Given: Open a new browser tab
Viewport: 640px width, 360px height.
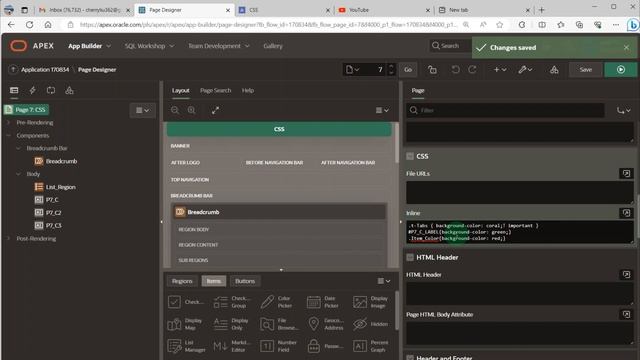Looking at the screenshot, I should (542, 10).
